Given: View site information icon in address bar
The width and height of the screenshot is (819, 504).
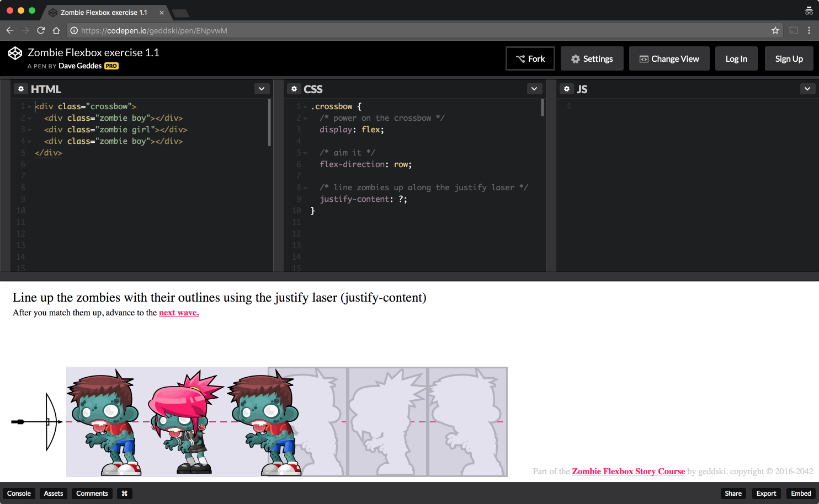Looking at the screenshot, I should (x=74, y=30).
